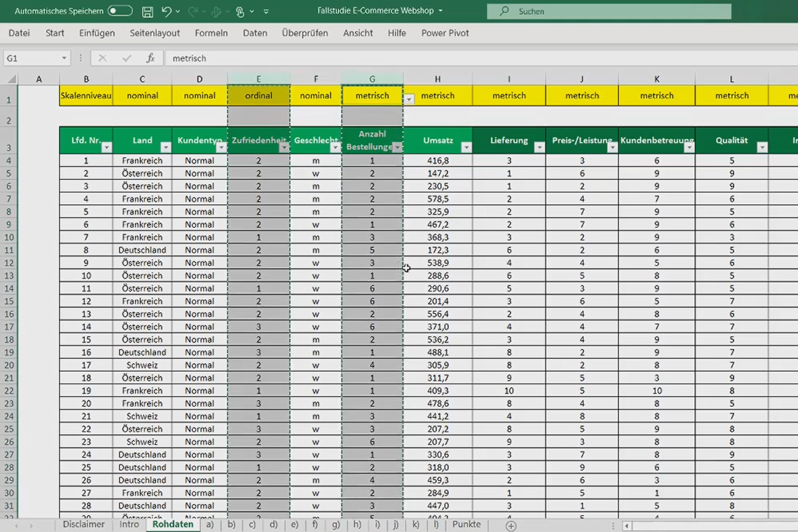
Task: Customize Quick Access Toolbar via its dropdown
Action: tap(266, 11)
